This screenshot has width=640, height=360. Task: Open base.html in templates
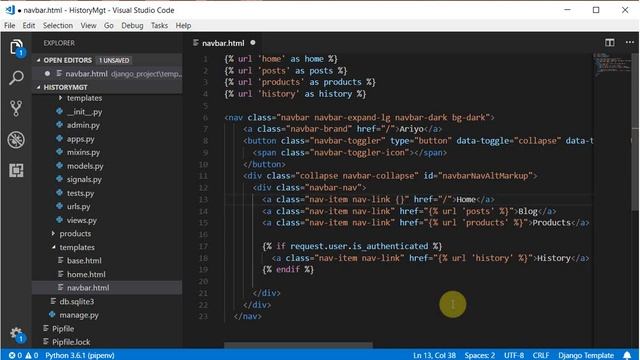(x=84, y=260)
